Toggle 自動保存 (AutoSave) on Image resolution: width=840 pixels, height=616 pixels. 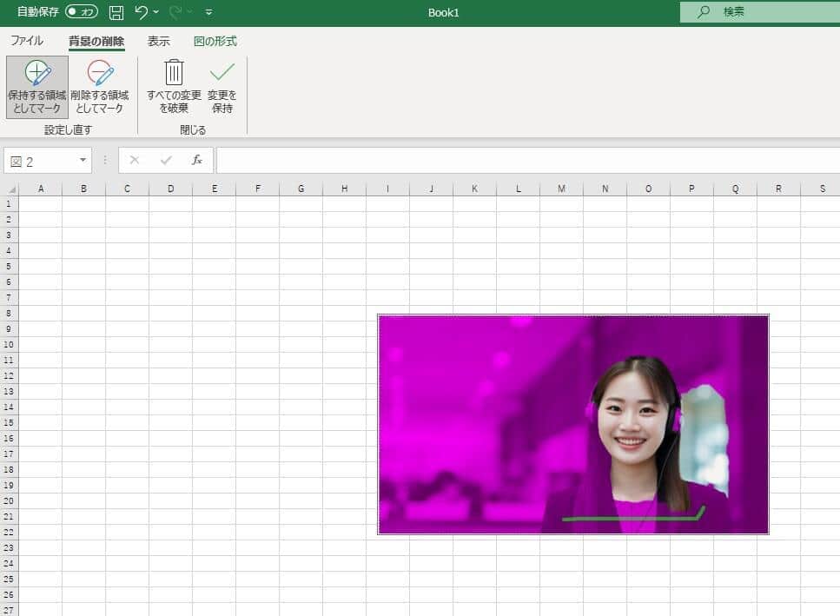[81, 12]
